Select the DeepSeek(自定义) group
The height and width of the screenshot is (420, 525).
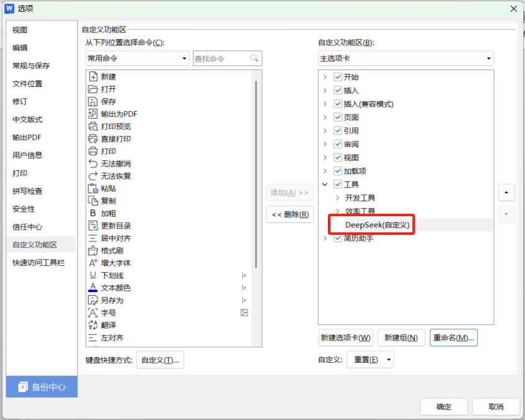coord(377,225)
